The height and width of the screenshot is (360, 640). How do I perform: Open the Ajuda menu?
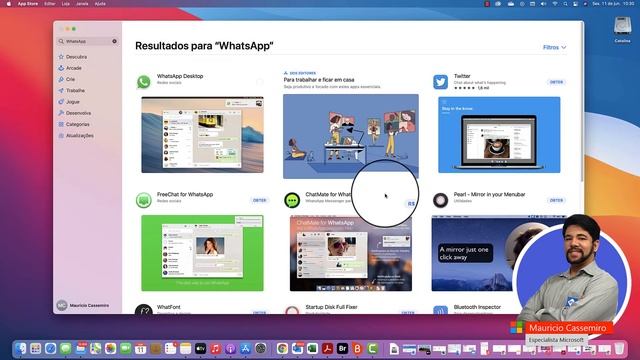(100, 4)
